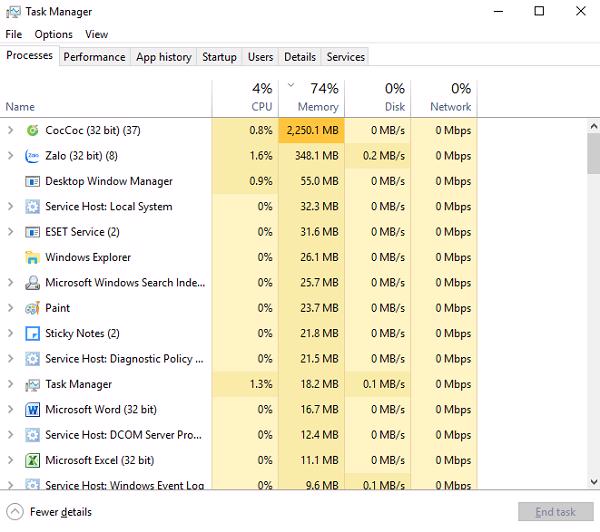This screenshot has width=600, height=532.
Task: Click the Fewer details link text
Action: click(x=61, y=512)
